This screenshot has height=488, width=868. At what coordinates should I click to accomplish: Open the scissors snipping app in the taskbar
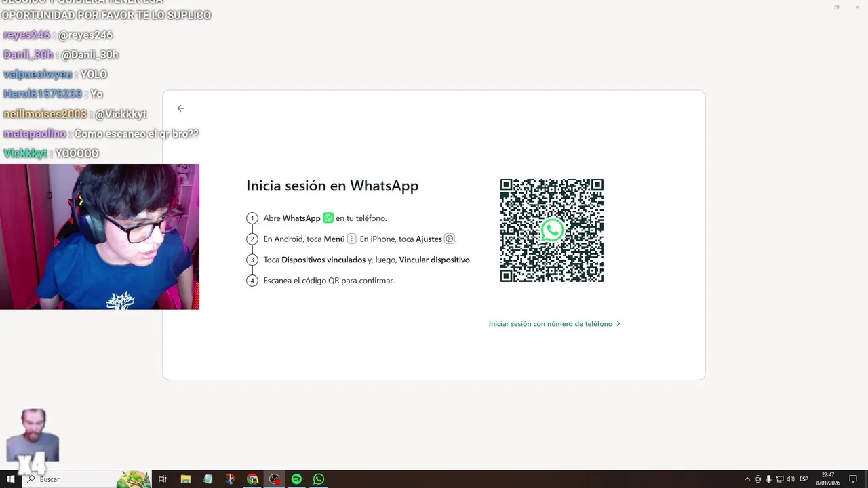point(230,479)
